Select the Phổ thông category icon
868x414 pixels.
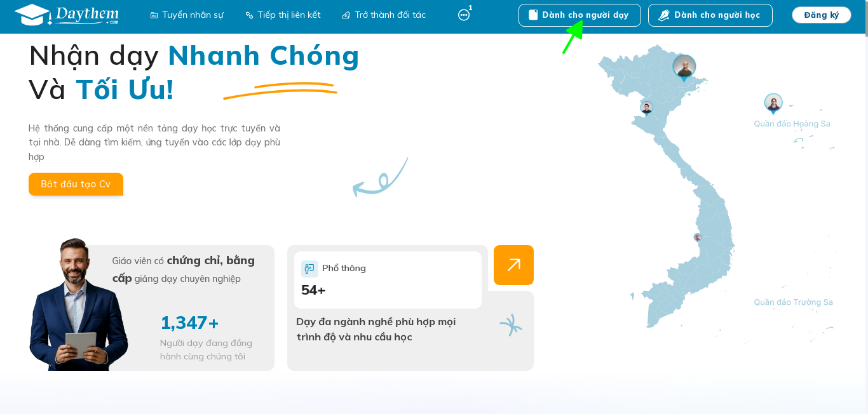coord(309,269)
